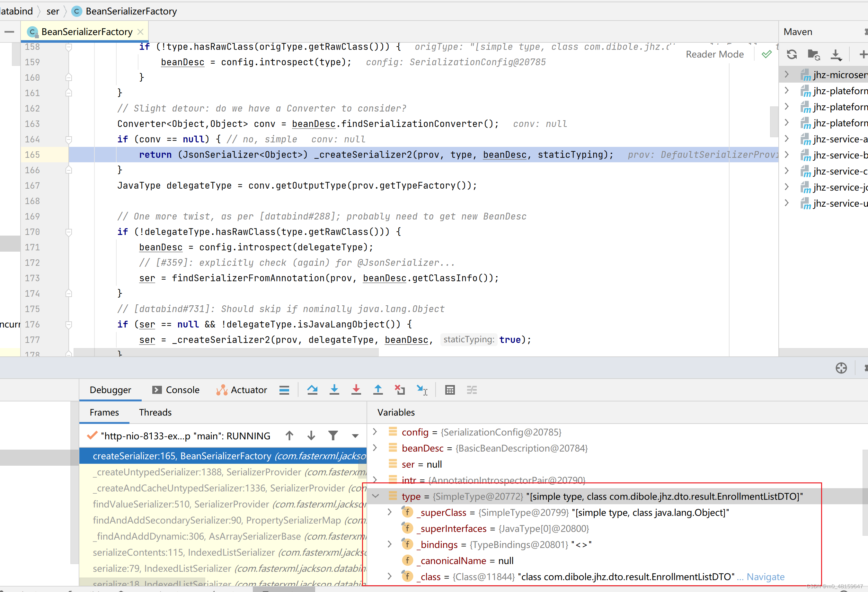Click Maven Download Sources icon
Image resolution: width=868 pixels, height=592 pixels.
[836, 55]
